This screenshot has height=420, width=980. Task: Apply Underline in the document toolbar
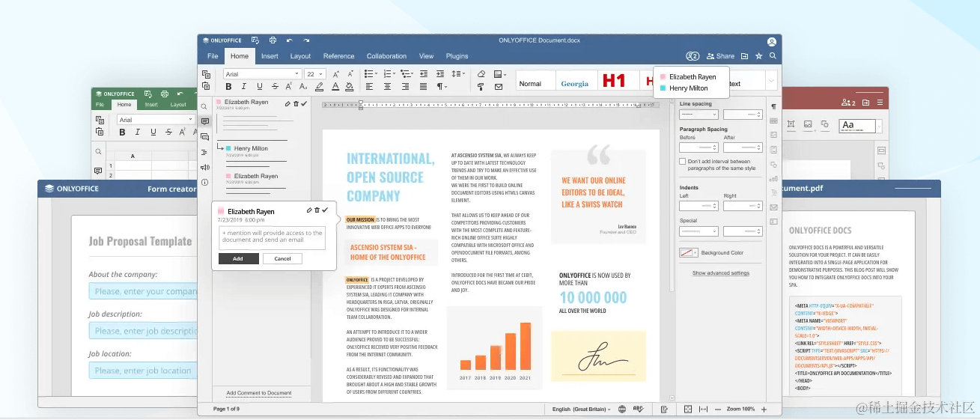[260, 87]
